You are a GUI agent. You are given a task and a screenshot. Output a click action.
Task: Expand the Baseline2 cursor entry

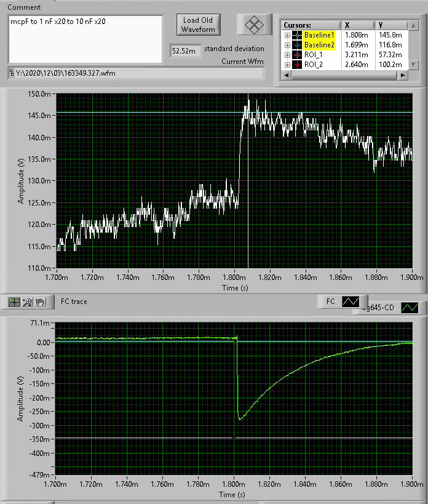tap(287, 45)
